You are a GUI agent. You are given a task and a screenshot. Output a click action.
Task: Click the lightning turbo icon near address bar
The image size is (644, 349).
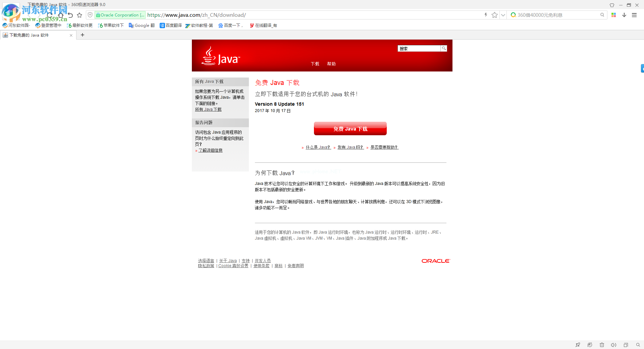coord(486,15)
